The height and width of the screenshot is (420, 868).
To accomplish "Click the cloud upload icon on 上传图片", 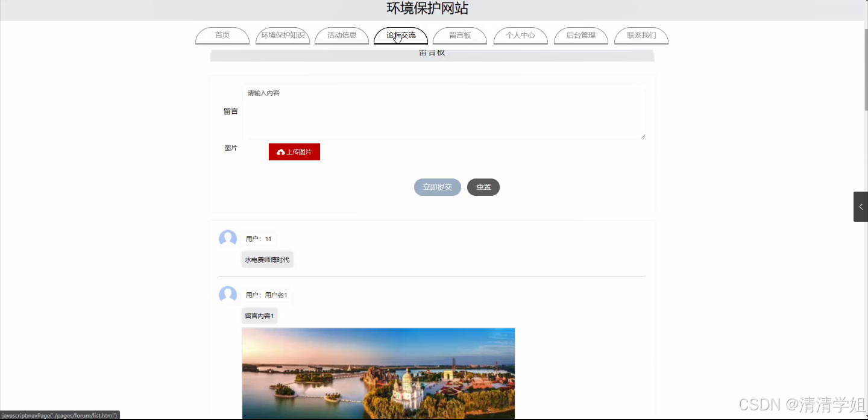I will point(281,151).
